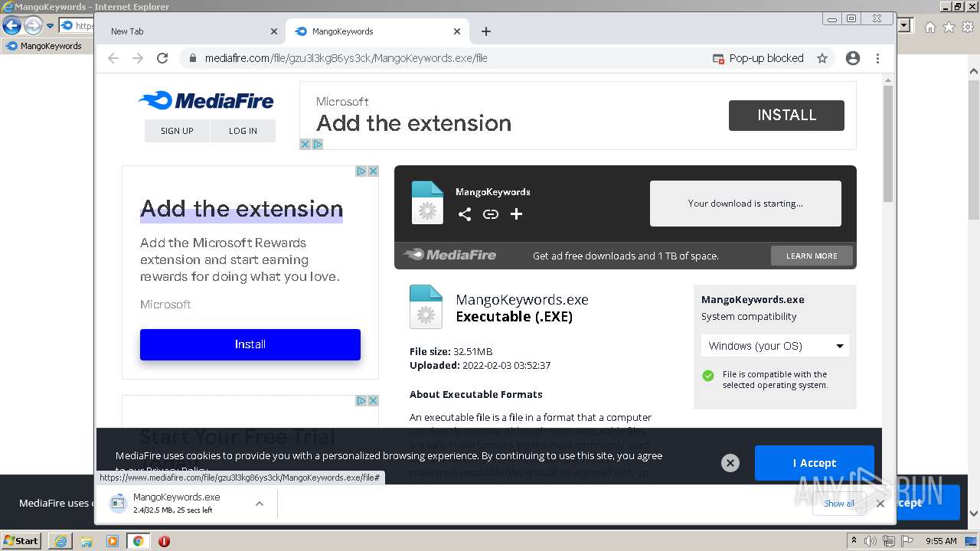Viewport: 980px width, 551px height.
Task: Click the LOG IN button
Action: [x=243, y=131]
